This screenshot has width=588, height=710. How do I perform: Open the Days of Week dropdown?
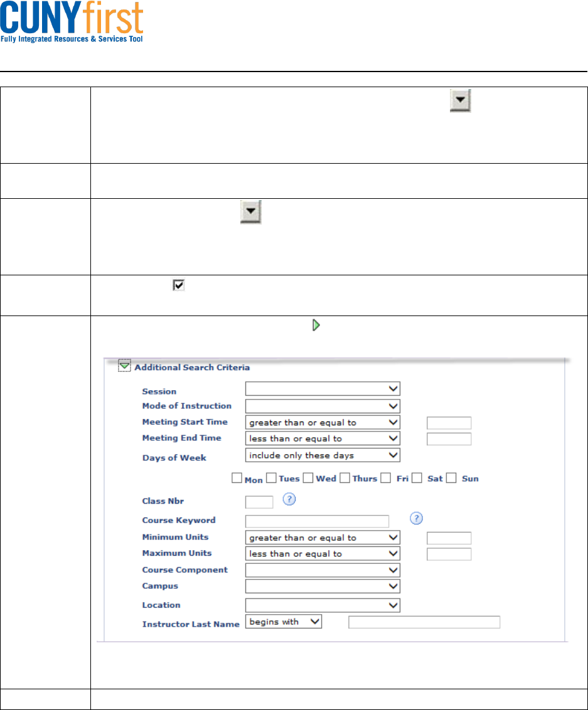point(323,455)
